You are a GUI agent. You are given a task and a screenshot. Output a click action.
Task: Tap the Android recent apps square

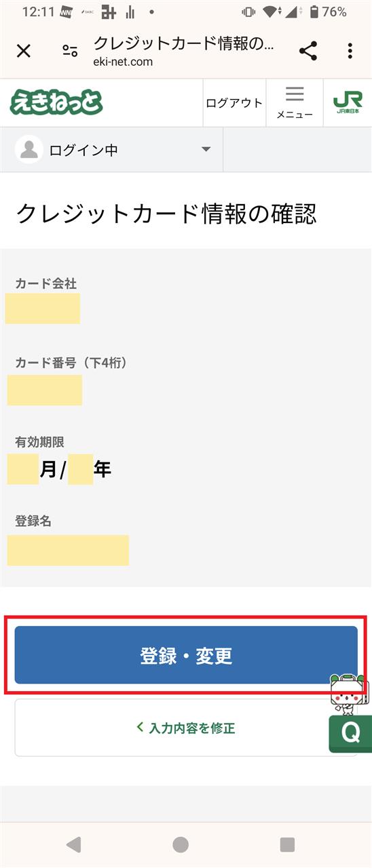point(288,844)
